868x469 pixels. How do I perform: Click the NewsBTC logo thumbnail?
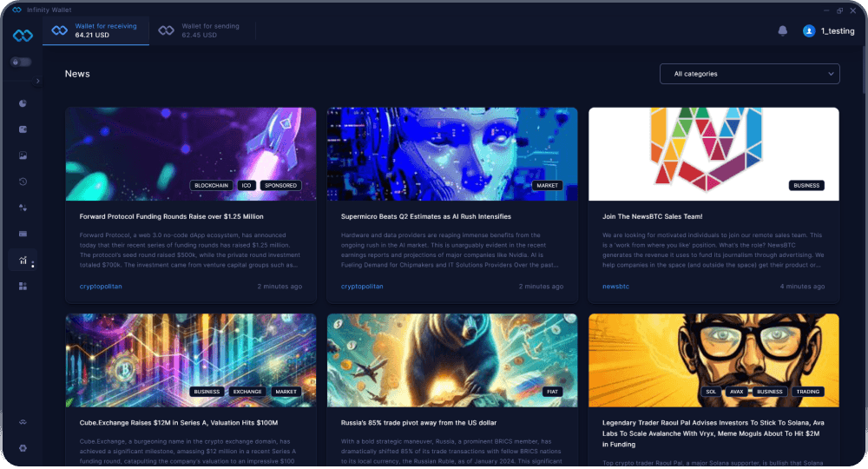pyautogui.click(x=713, y=154)
